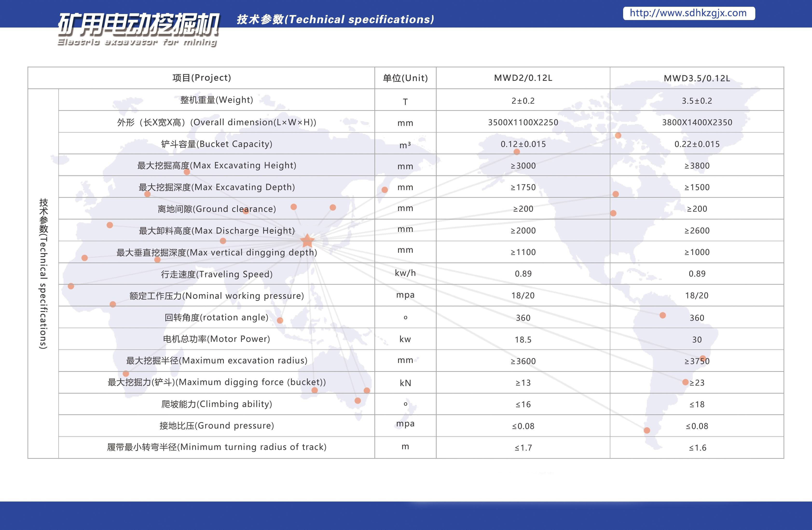Click the MWD2/0.12L column header
Viewport: 812px width, 530px height.
point(523,78)
